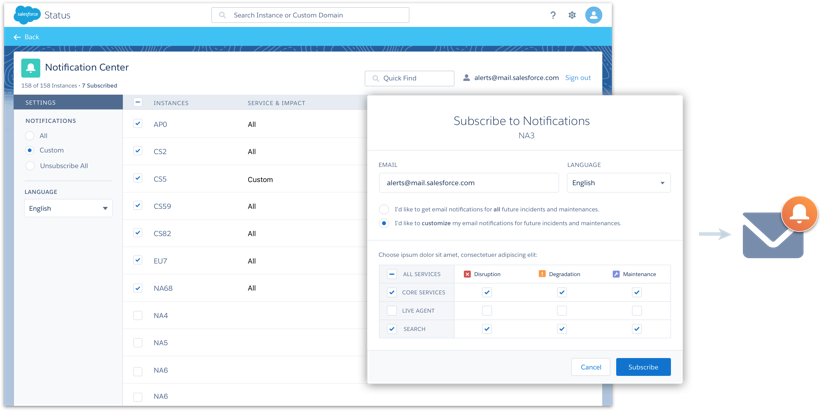821x411 pixels.
Task: Uncheck the EU7 instance checkbox
Action: (x=138, y=260)
